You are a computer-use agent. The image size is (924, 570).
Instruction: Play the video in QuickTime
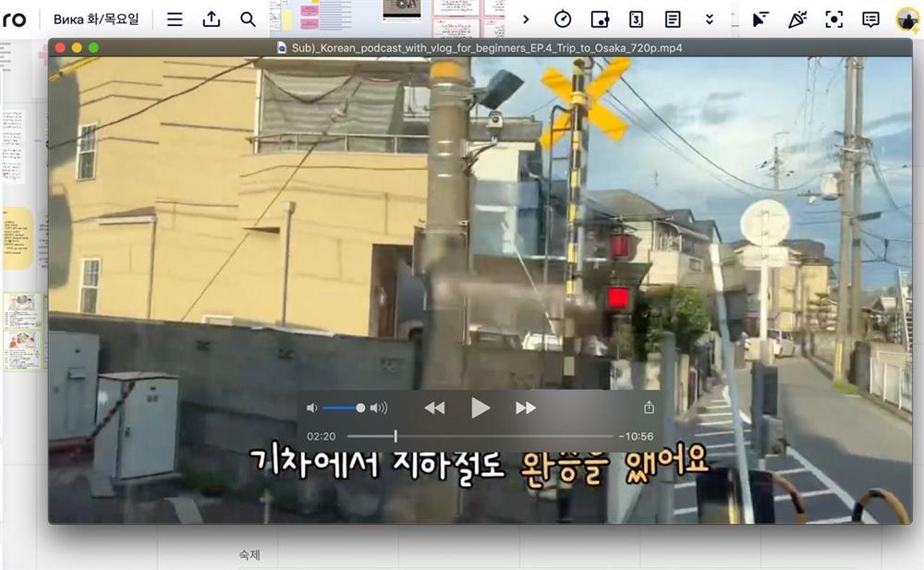480,407
